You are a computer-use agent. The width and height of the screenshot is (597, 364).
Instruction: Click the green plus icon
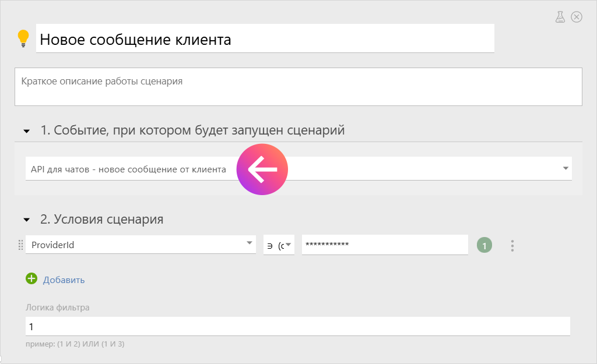click(x=31, y=279)
